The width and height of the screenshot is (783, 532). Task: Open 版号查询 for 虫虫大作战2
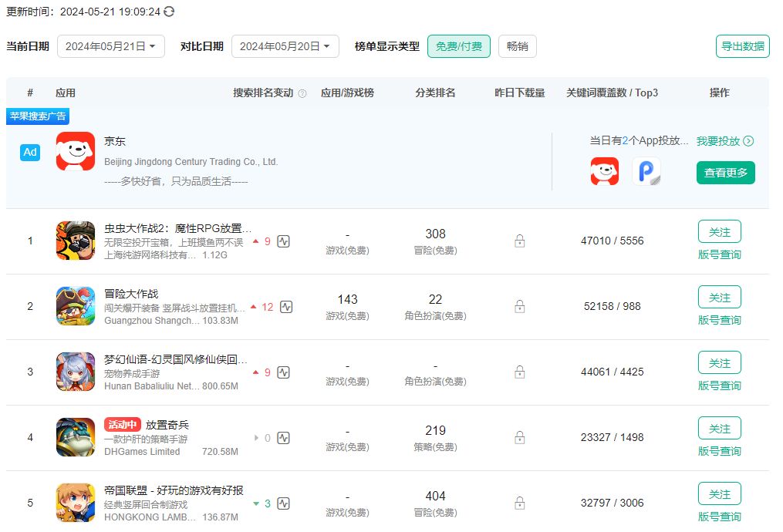(x=720, y=254)
